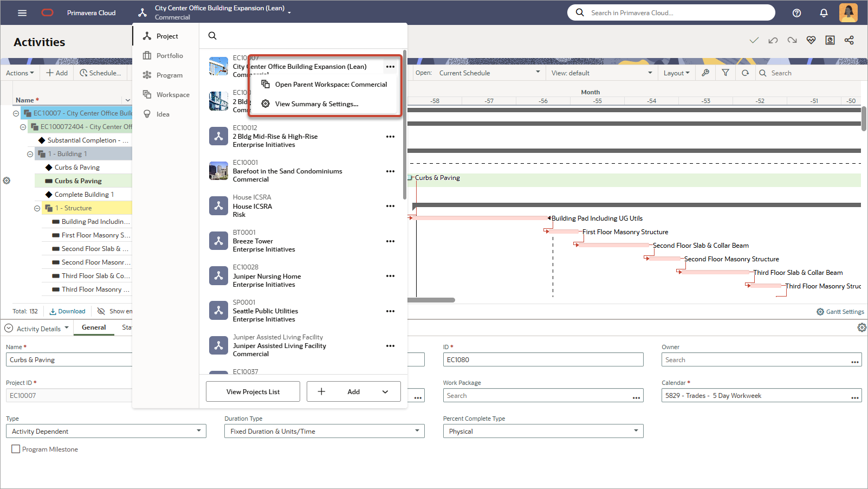The width and height of the screenshot is (868, 489).
Task: Click the search magnifier in project picker
Action: click(212, 36)
